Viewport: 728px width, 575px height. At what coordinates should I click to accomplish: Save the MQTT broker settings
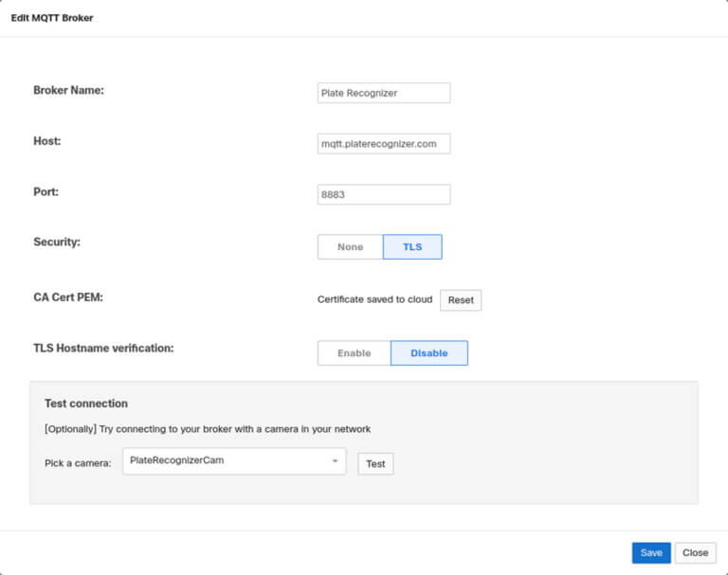click(x=651, y=552)
